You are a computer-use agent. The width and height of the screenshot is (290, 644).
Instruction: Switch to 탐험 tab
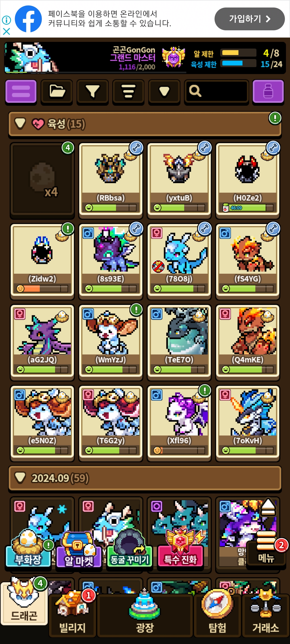pyautogui.click(x=217, y=614)
